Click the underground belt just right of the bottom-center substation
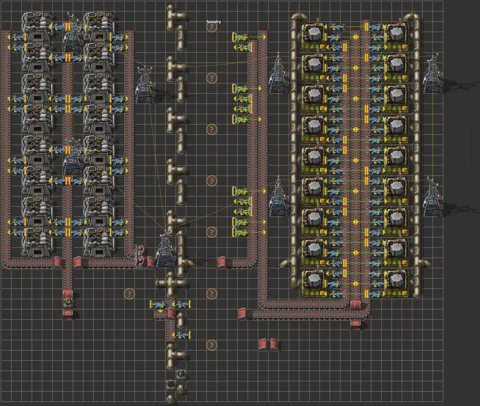480x406 pixels. [221, 262]
